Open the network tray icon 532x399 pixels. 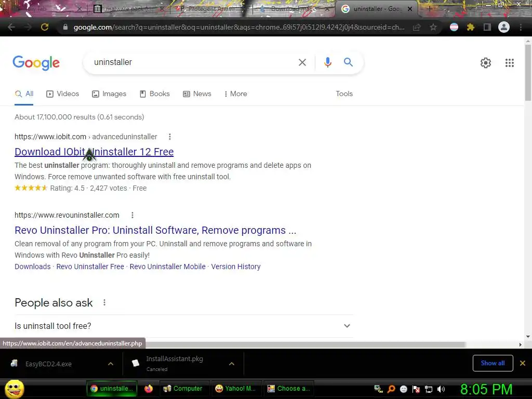point(429,389)
